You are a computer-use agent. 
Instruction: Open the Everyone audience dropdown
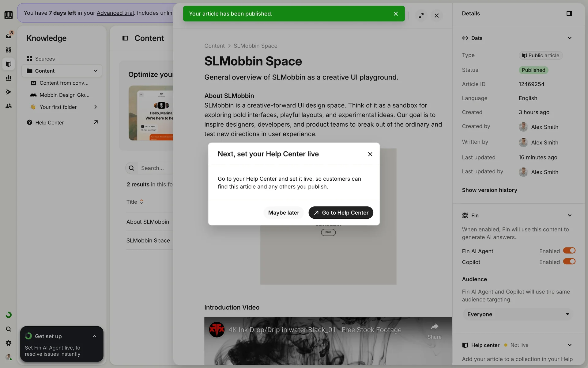click(518, 314)
